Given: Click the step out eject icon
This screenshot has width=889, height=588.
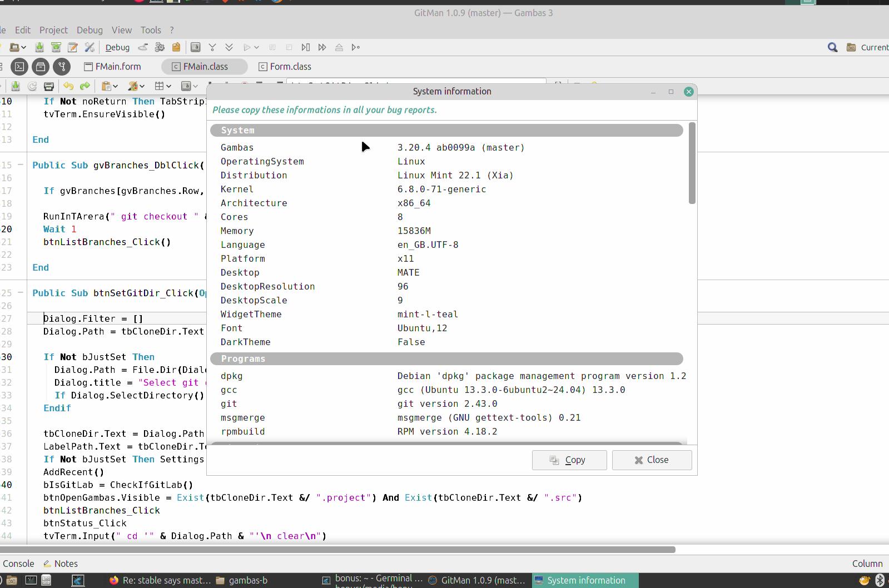Looking at the screenshot, I should 339,47.
